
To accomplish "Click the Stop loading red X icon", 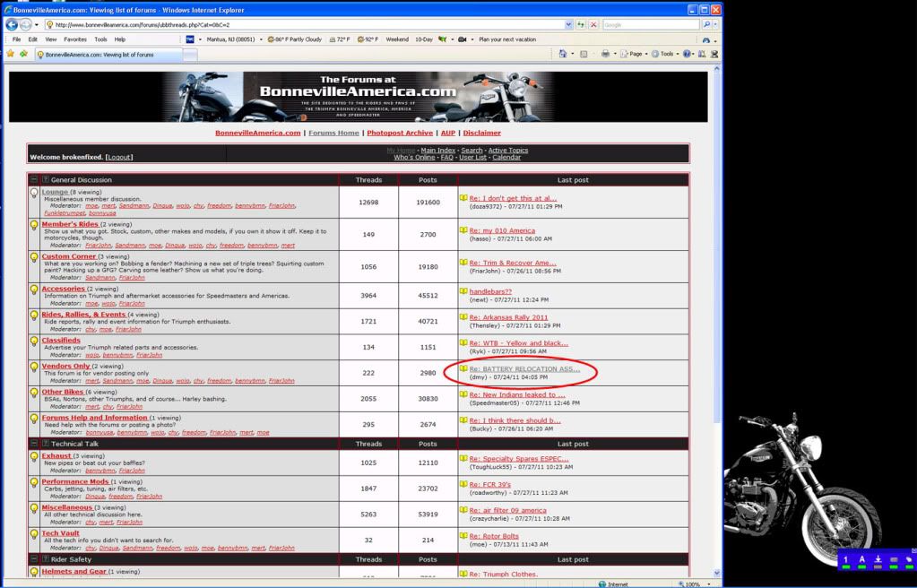I will pos(594,24).
